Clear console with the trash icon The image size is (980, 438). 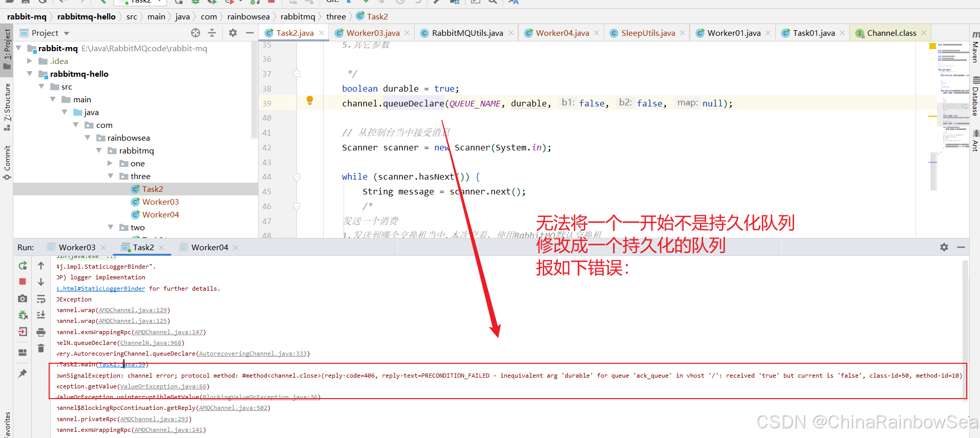(x=41, y=348)
